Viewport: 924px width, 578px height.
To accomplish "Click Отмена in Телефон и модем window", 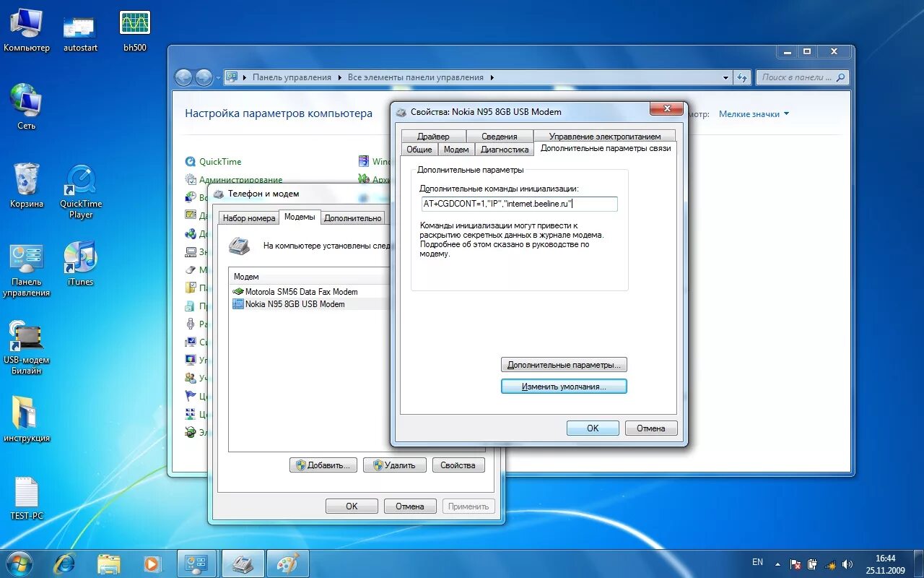I will pyautogui.click(x=409, y=506).
